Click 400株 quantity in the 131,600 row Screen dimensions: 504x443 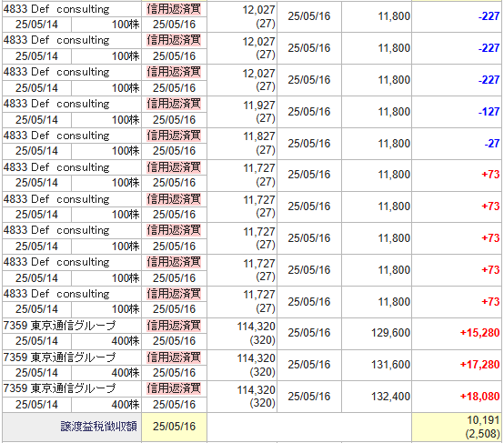click(126, 373)
